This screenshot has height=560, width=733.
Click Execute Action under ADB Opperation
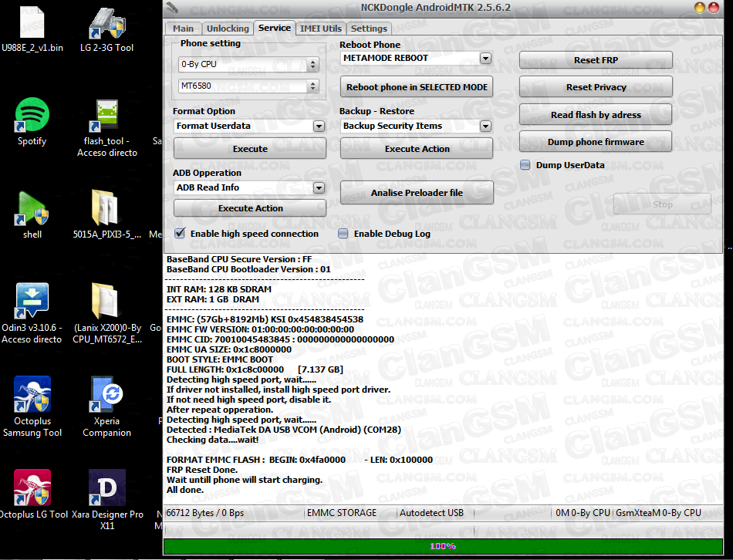[250, 208]
